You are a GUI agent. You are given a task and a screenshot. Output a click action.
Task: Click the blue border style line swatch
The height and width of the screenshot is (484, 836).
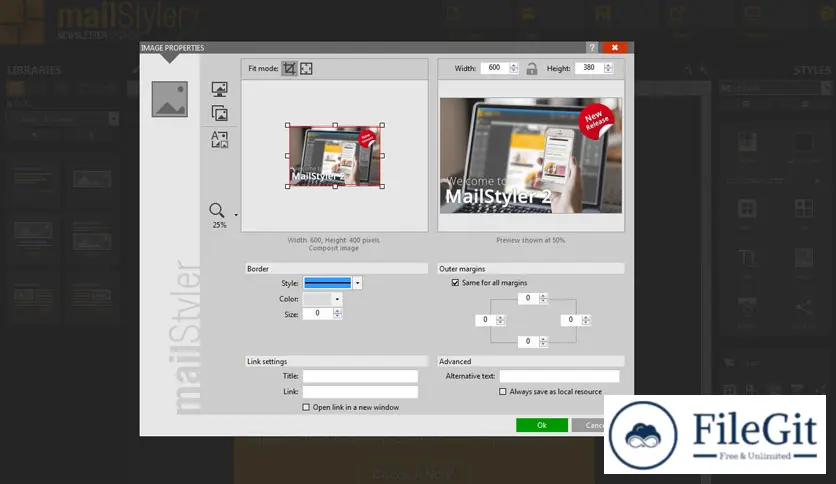point(328,283)
